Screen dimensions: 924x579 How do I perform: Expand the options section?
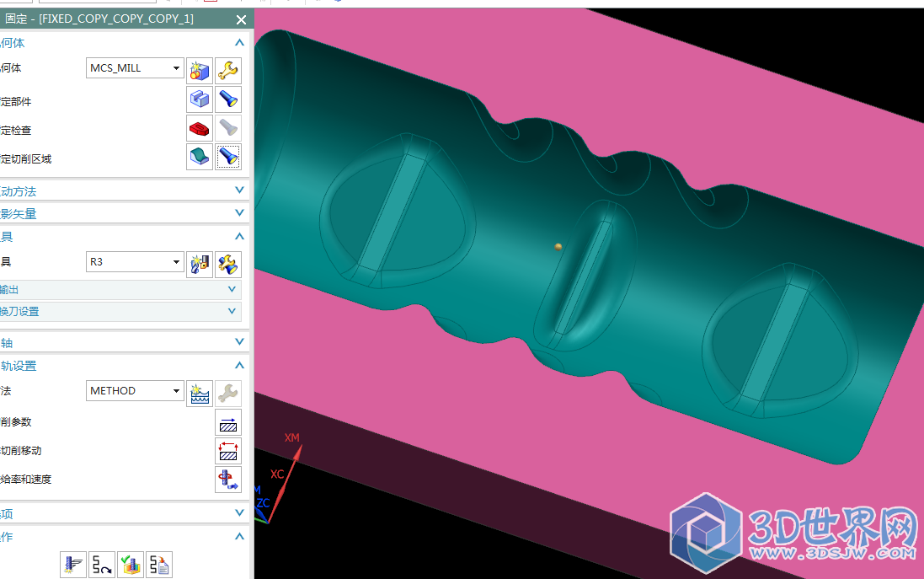point(239,512)
